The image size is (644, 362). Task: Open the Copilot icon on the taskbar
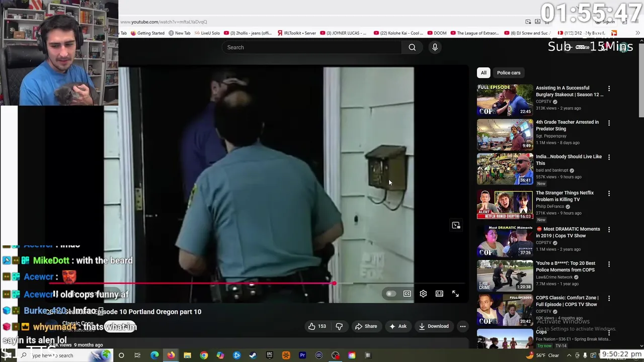[x=220, y=355]
